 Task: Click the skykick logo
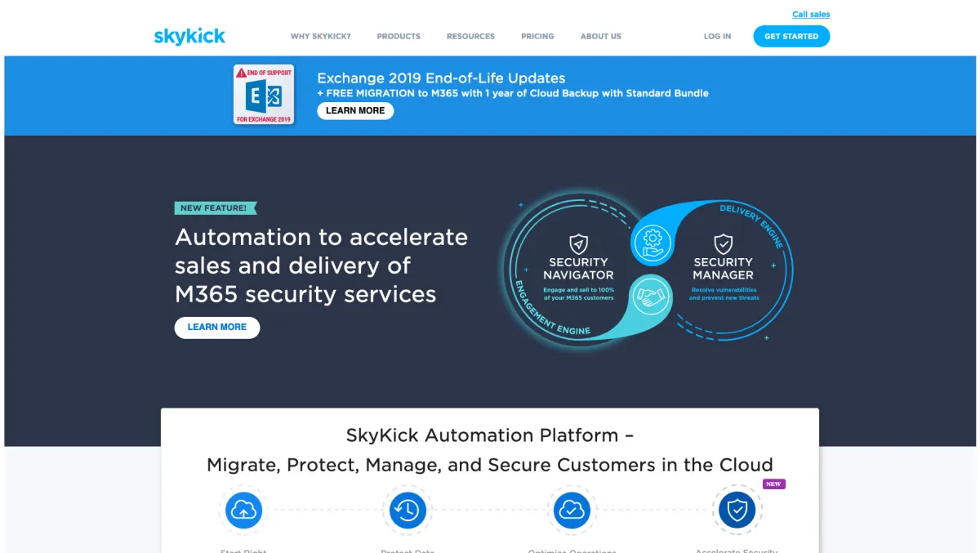[189, 36]
